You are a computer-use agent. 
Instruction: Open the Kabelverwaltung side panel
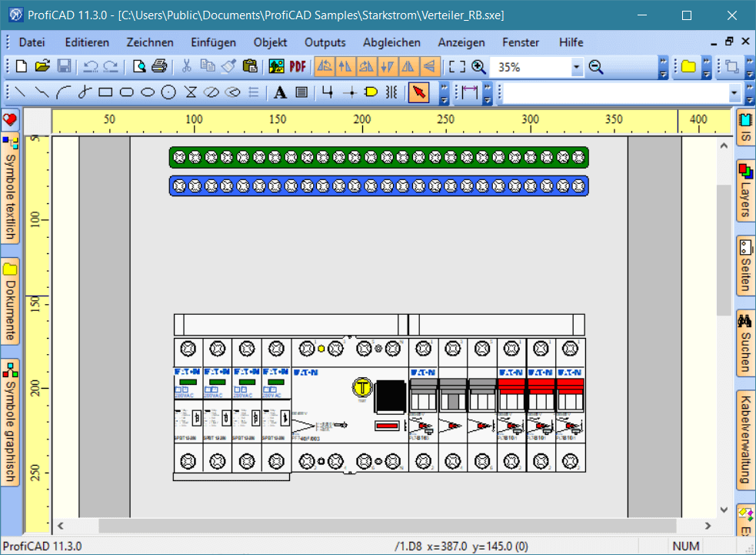pyautogui.click(x=745, y=440)
